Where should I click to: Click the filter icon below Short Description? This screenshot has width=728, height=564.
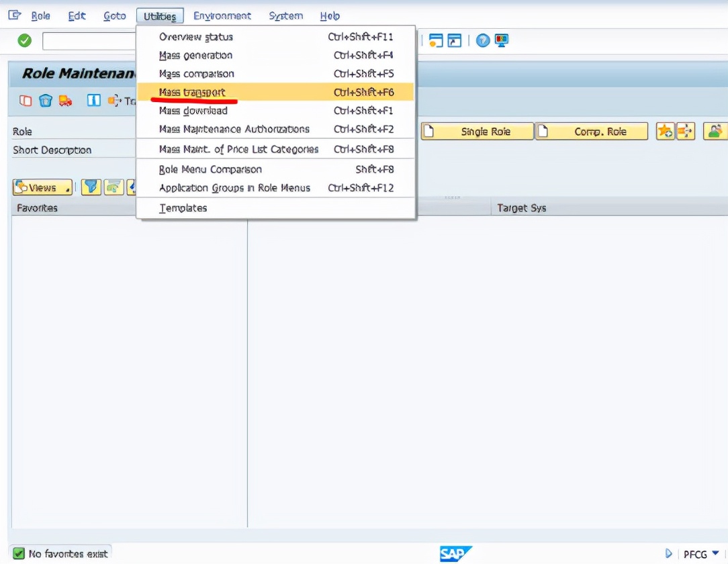(x=91, y=188)
